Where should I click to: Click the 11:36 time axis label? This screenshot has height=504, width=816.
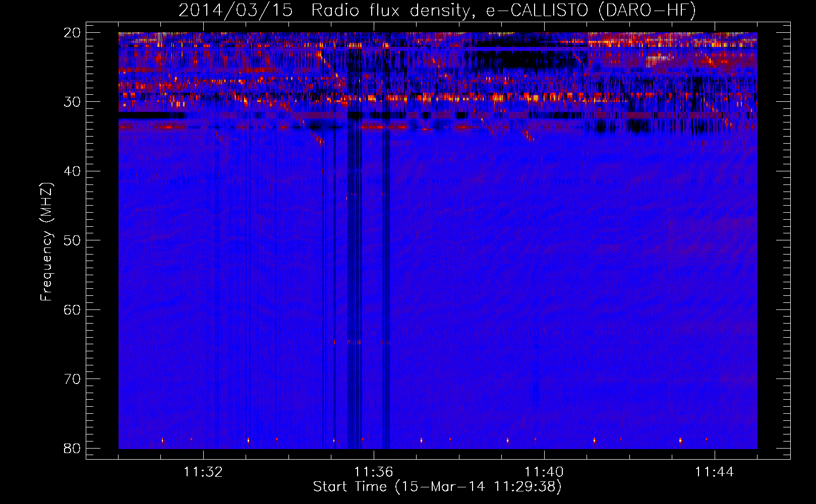(374, 472)
